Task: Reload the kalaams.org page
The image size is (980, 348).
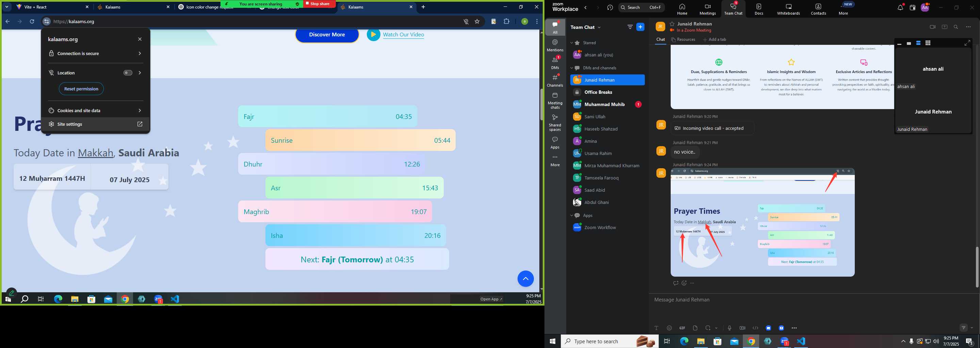Action: (32, 22)
